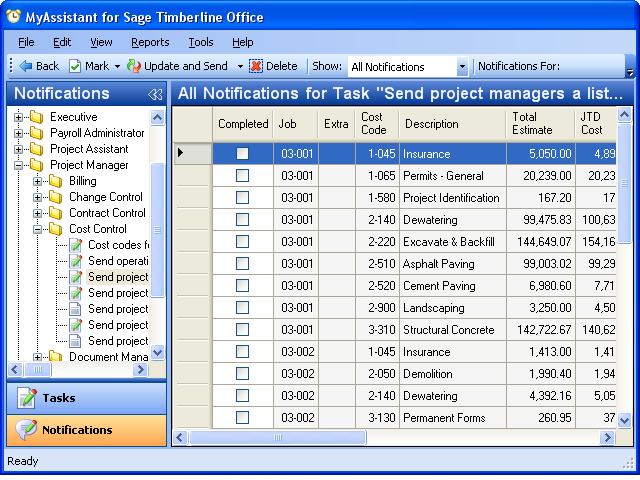
Task: Check Completed for Asphalt Paving
Action: coord(242,264)
